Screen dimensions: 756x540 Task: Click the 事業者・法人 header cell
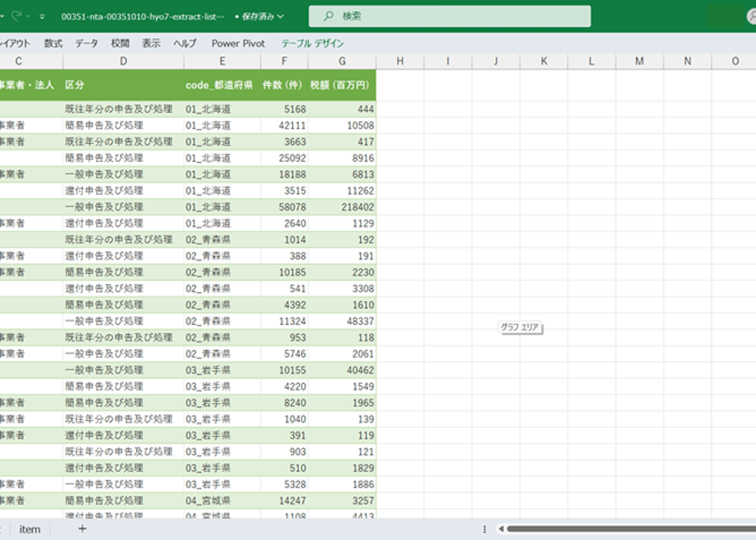point(31,85)
